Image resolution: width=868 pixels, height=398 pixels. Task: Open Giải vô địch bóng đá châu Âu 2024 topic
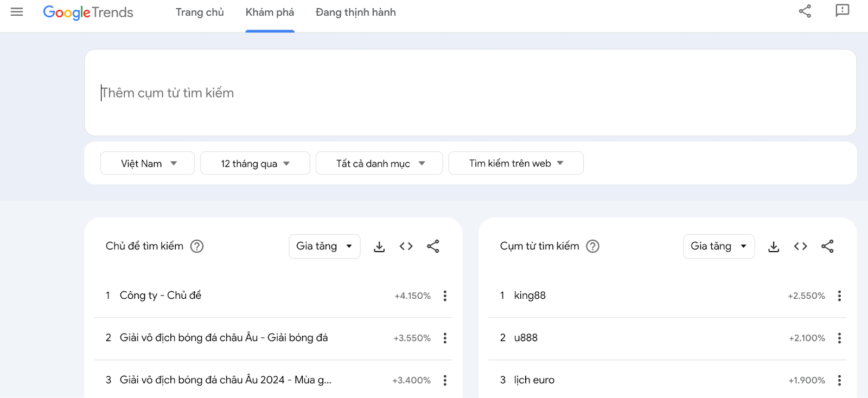(225, 380)
